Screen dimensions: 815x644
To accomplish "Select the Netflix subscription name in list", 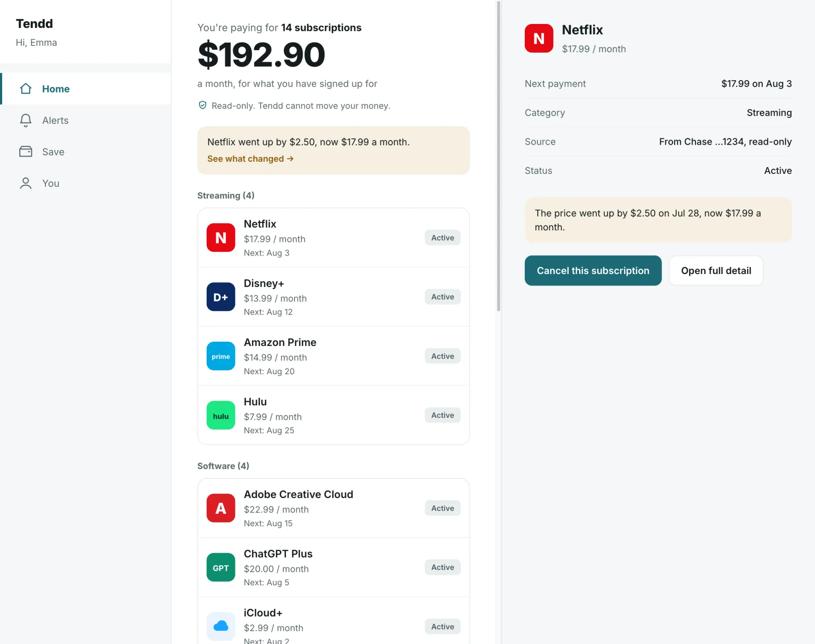I will point(260,224).
